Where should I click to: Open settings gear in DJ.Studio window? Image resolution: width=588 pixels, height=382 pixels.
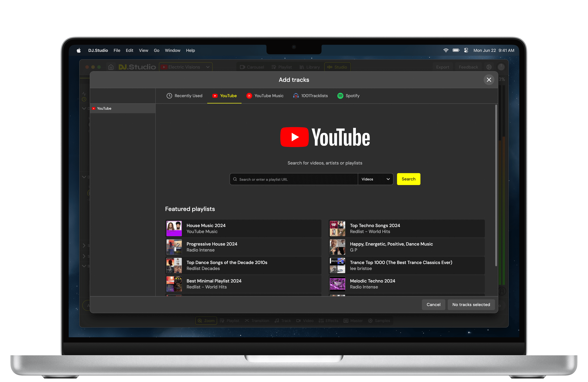[x=489, y=67]
